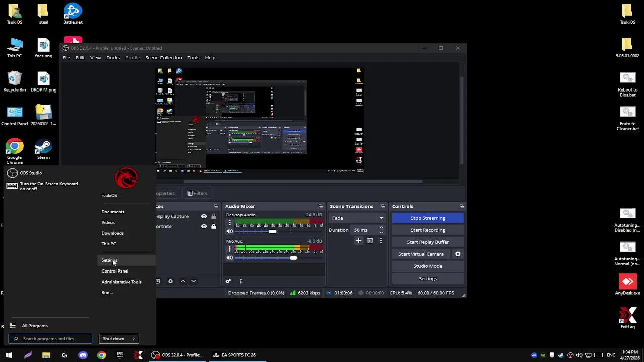Open source properties gear icon
Image resolution: width=644 pixels, height=362 pixels.
170,281
